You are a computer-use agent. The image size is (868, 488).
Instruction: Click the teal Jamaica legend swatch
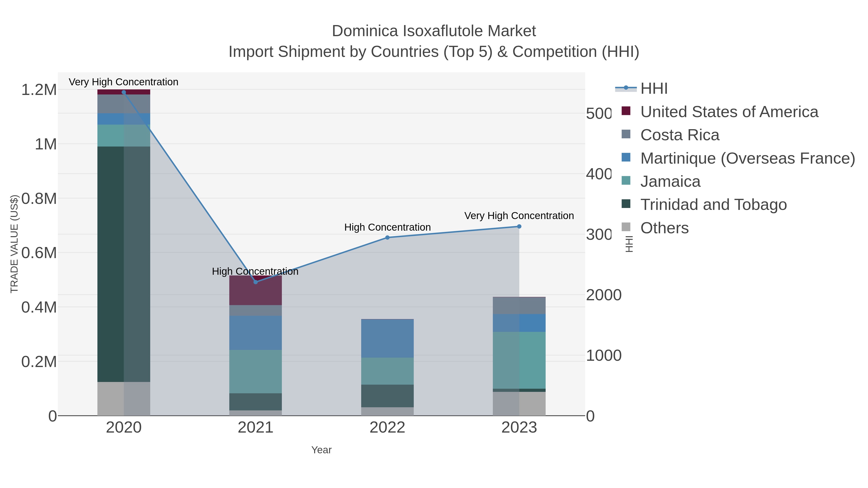[626, 180]
